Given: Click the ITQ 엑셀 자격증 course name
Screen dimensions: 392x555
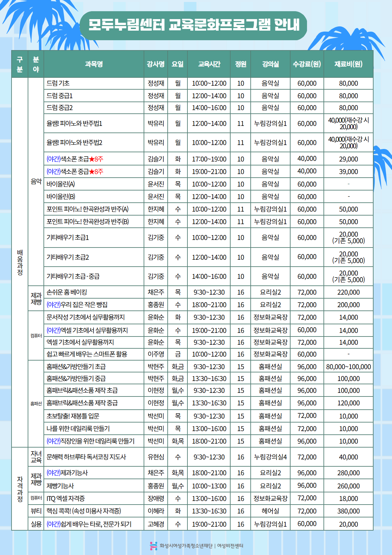Looking at the screenshot, I should point(66,498).
